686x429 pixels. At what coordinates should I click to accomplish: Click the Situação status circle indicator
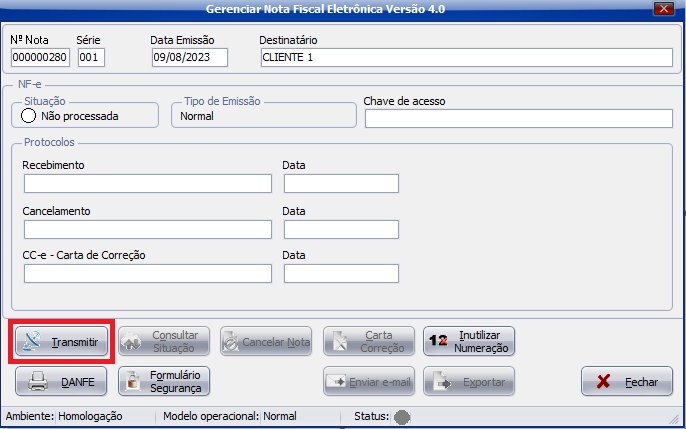[29, 116]
